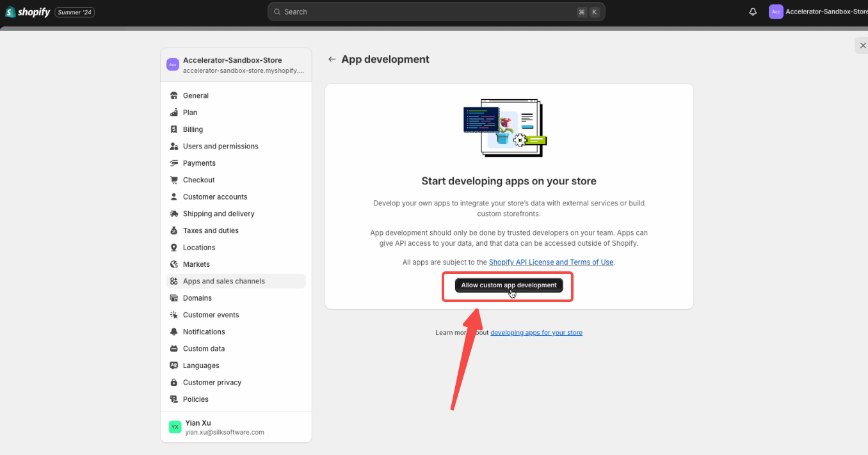Go to Customer privacy
Viewport: 868px width, 455px height.
[236, 383]
